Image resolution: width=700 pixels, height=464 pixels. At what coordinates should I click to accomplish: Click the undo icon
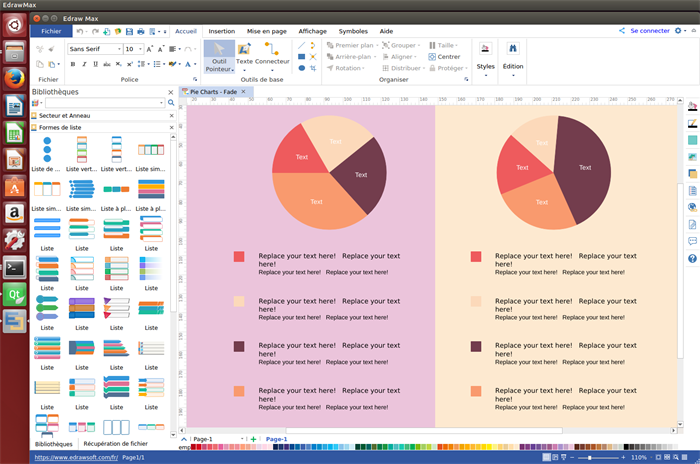click(79, 31)
